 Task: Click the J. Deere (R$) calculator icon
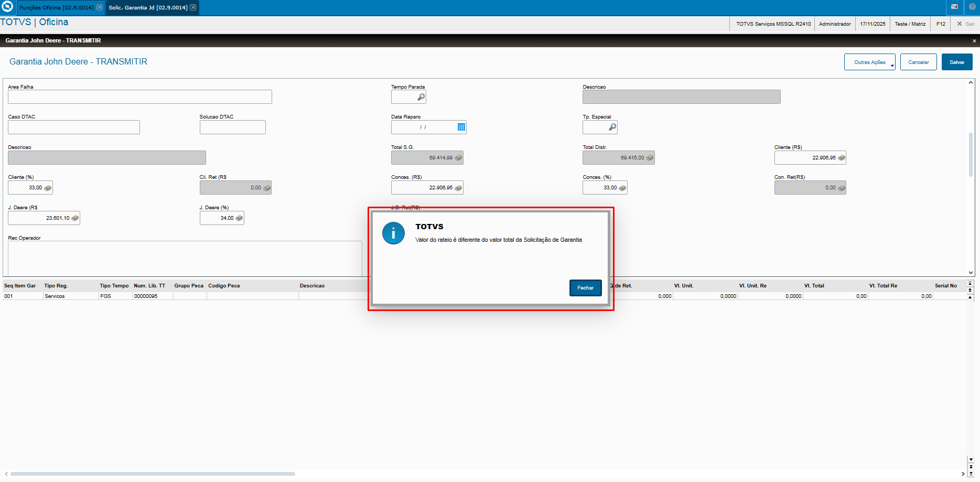75,218
